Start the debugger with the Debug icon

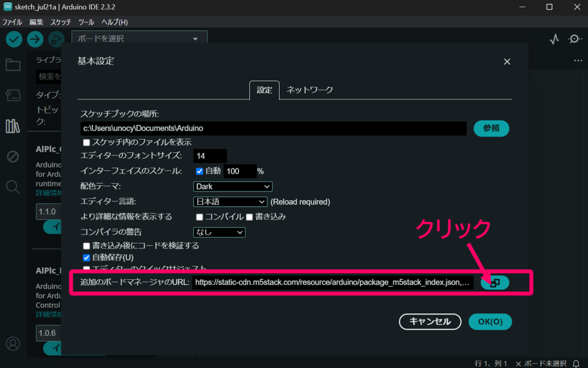click(56, 39)
